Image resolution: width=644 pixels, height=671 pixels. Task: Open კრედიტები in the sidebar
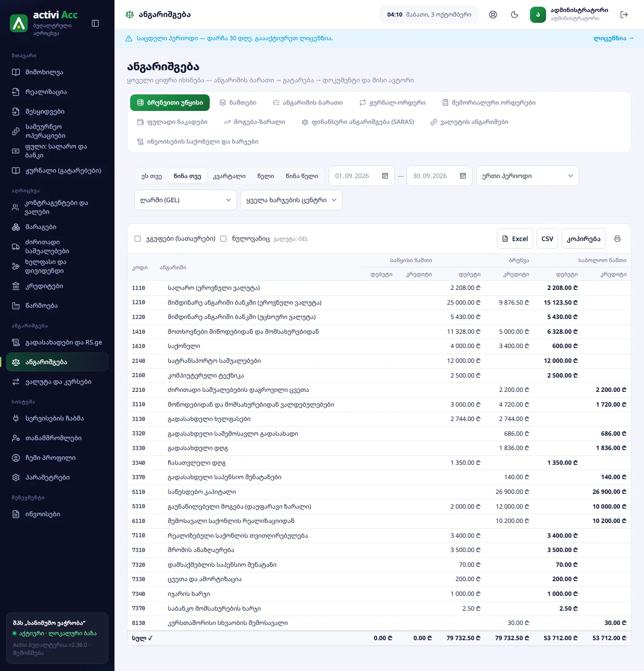point(57,286)
